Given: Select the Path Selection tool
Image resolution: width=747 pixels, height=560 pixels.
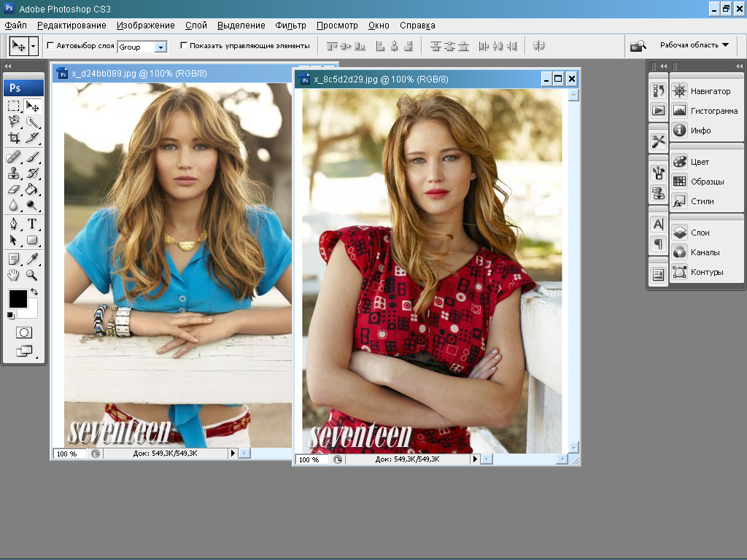Looking at the screenshot, I should 14,240.
